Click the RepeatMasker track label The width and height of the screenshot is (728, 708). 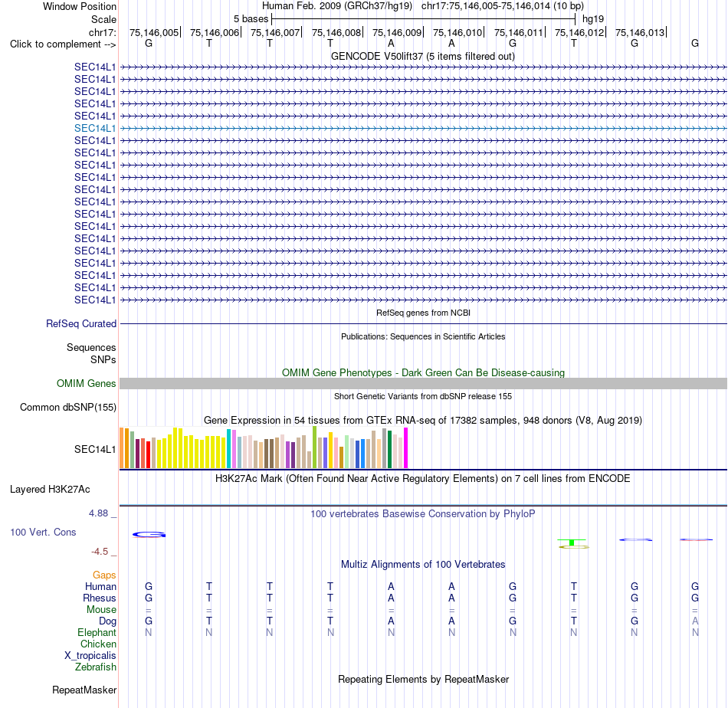pyautogui.click(x=84, y=690)
